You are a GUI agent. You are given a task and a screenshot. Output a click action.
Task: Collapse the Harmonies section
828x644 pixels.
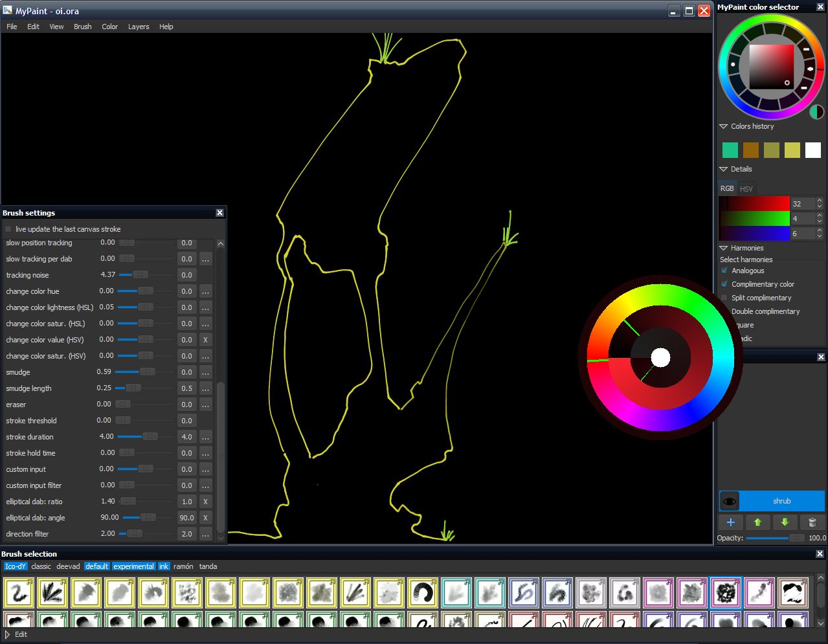(x=724, y=248)
